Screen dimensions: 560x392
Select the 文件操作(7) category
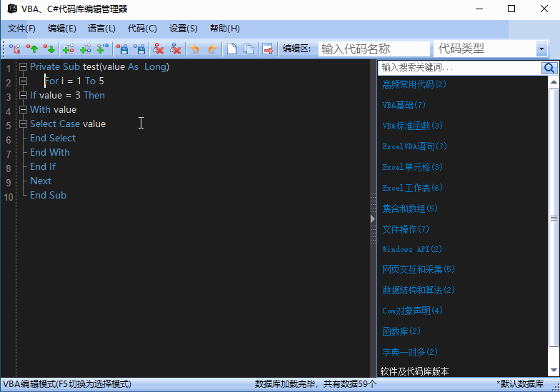[x=406, y=229]
